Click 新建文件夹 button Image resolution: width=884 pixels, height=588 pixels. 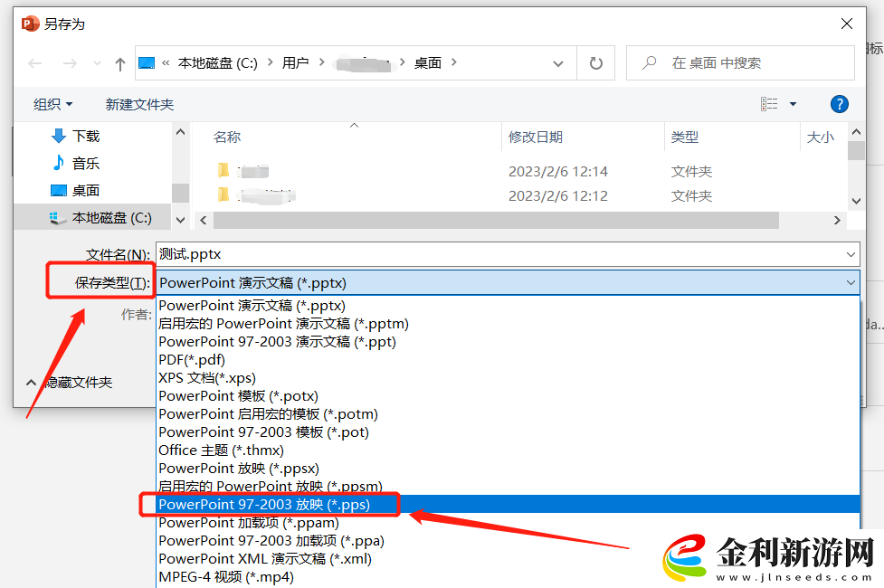pos(139,104)
